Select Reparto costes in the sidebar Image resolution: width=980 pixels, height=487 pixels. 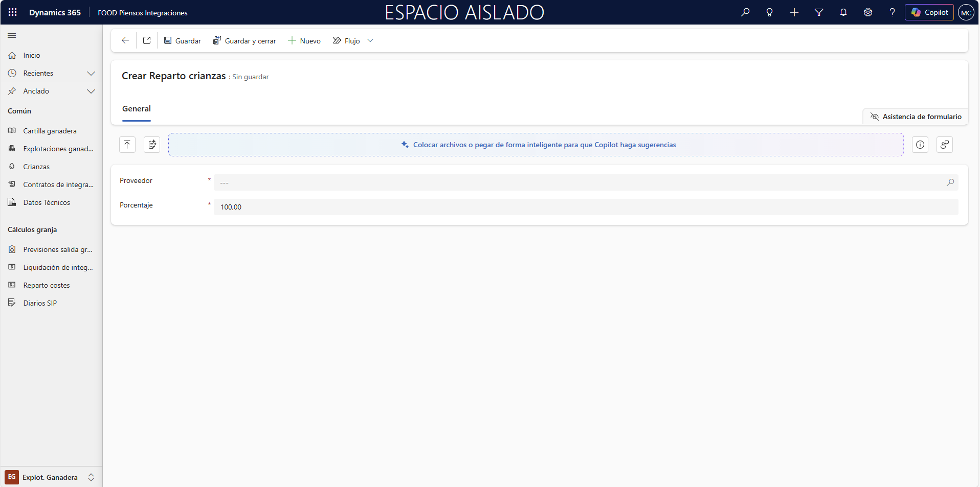47,285
